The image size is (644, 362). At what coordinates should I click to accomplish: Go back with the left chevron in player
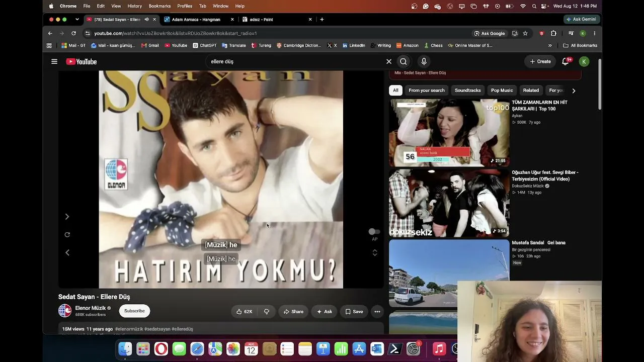coord(67,252)
